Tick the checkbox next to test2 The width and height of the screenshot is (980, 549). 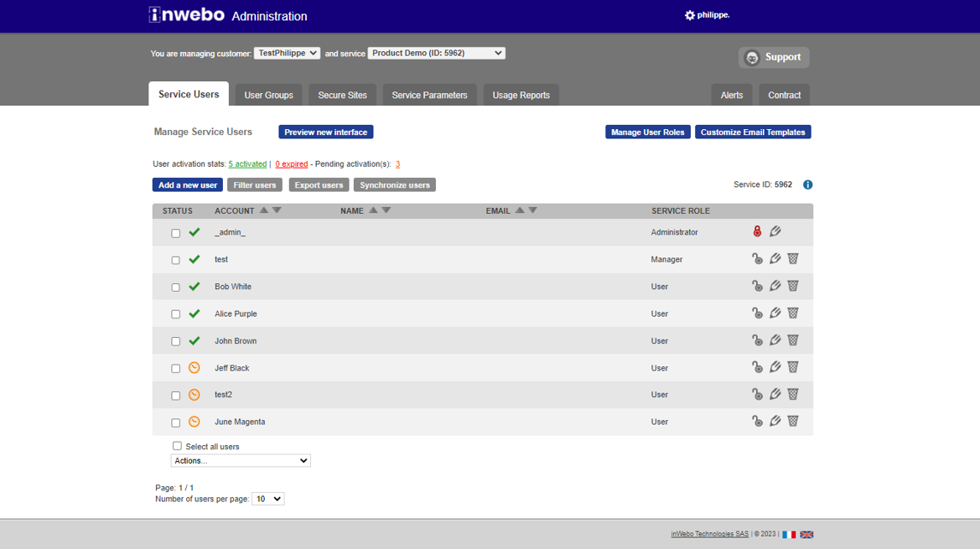175,394
